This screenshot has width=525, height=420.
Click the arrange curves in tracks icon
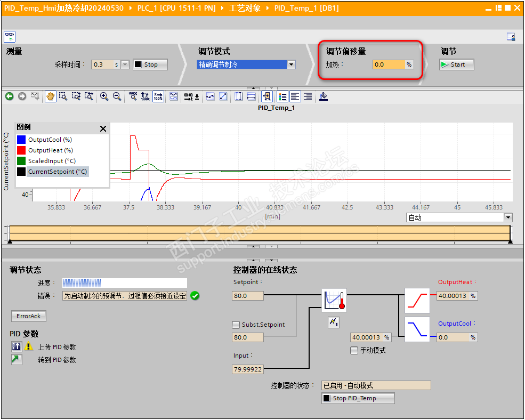tap(173, 96)
